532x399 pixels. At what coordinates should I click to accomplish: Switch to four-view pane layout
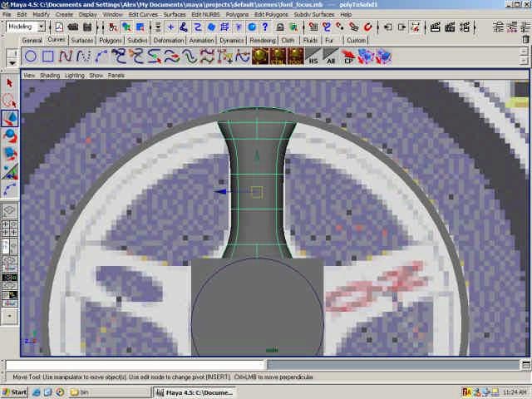click(10, 228)
